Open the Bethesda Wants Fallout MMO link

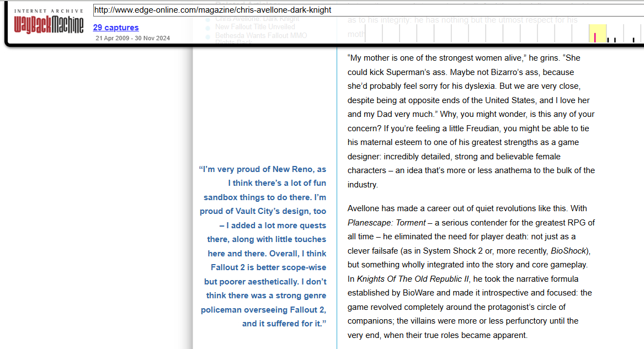[x=261, y=35]
